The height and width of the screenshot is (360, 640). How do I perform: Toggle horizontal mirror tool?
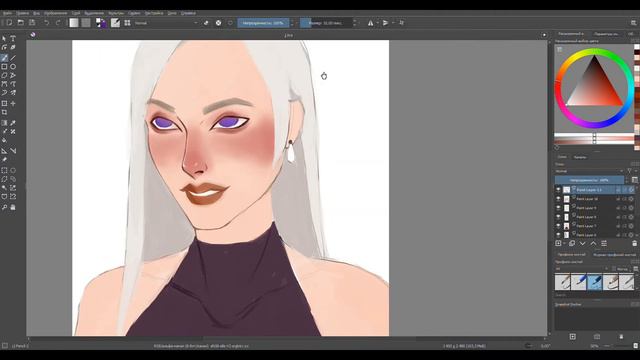click(x=371, y=23)
